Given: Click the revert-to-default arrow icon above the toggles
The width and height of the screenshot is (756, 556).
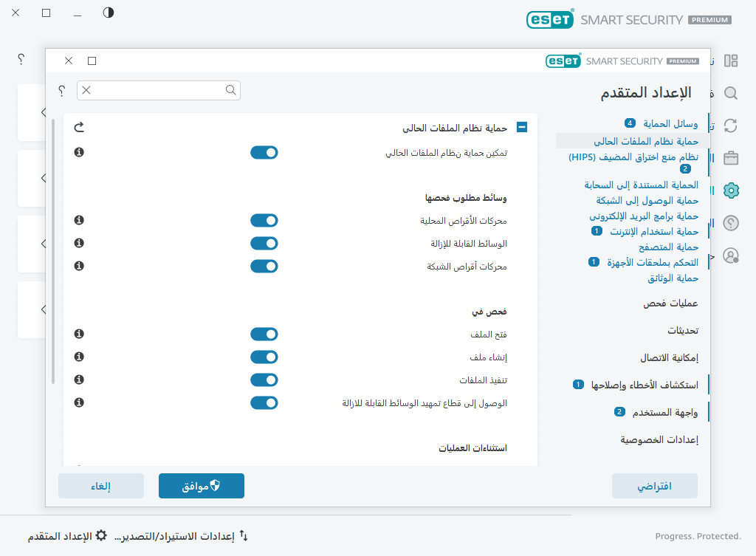Looking at the screenshot, I should tap(79, 126).
